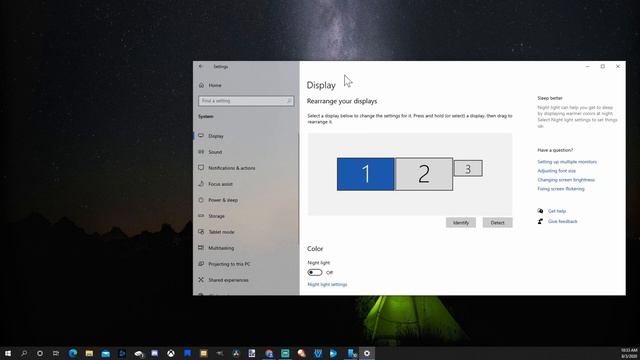Open Settings Home from the sidebar
Screen dimensions: 640x360
click(215, 85)
